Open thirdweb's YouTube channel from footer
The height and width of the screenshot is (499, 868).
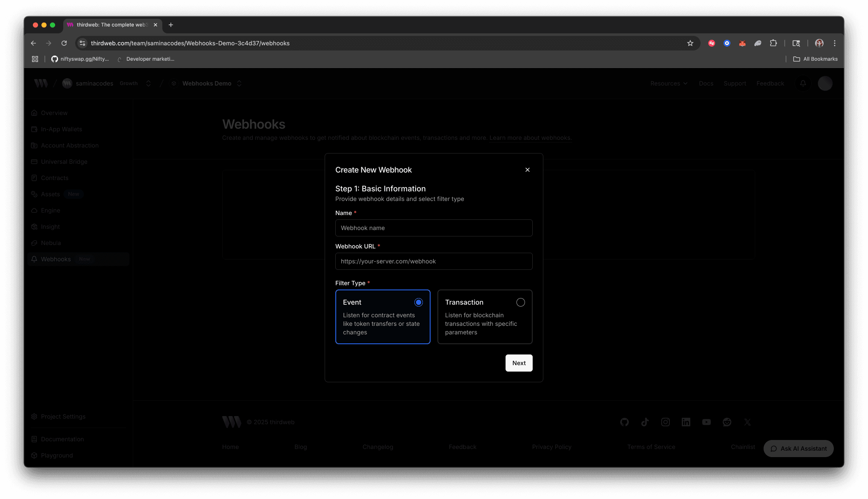click(706, 422)
